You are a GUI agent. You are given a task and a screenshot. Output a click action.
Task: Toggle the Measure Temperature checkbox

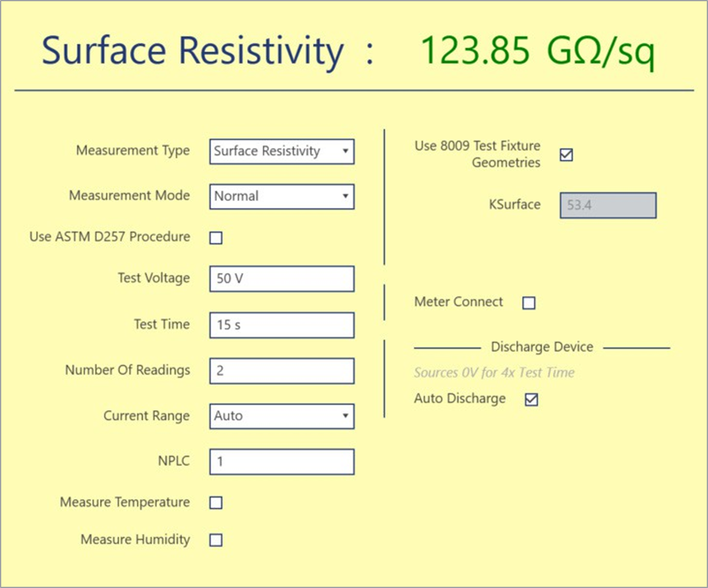[x=215, y=503]
